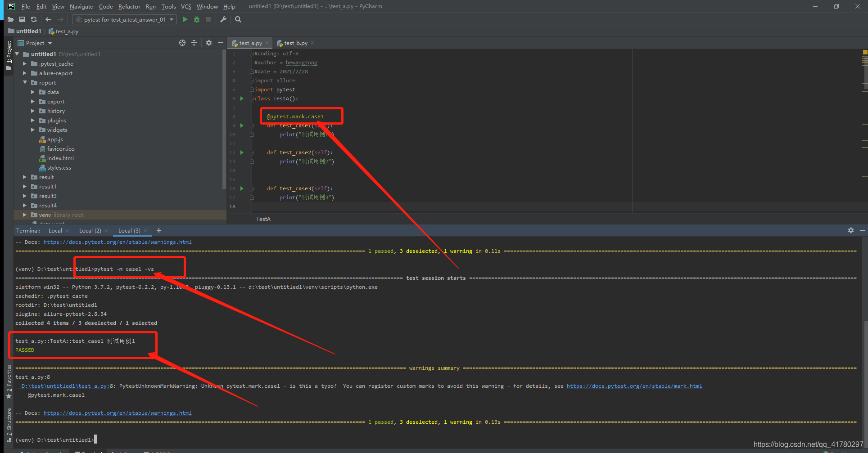Close the Local (3) terminal tab
This screenshot has width=868, height=453.
point(145,231)
